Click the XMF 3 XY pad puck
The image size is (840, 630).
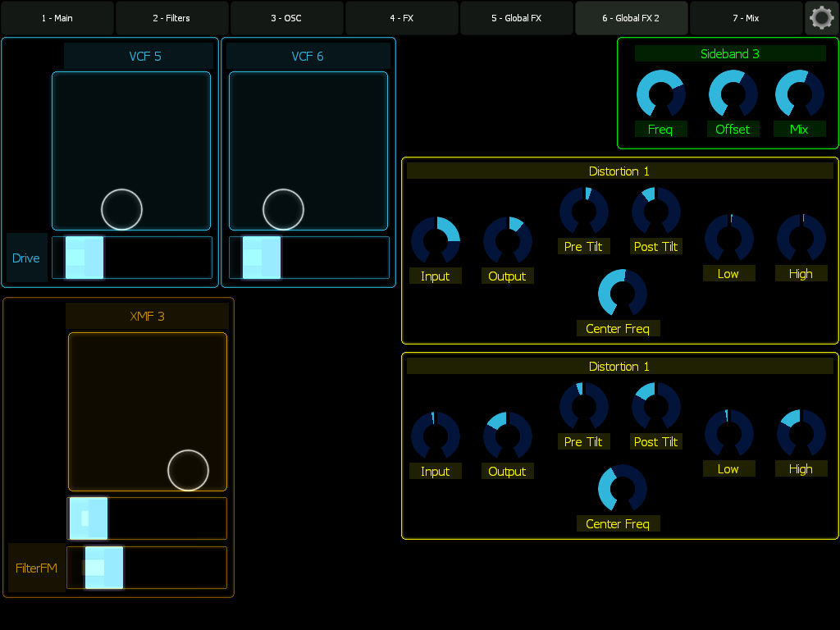[188, 470]
